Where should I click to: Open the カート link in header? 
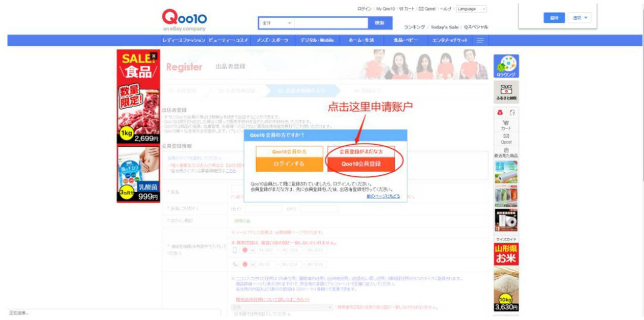[x=407, y=9]
